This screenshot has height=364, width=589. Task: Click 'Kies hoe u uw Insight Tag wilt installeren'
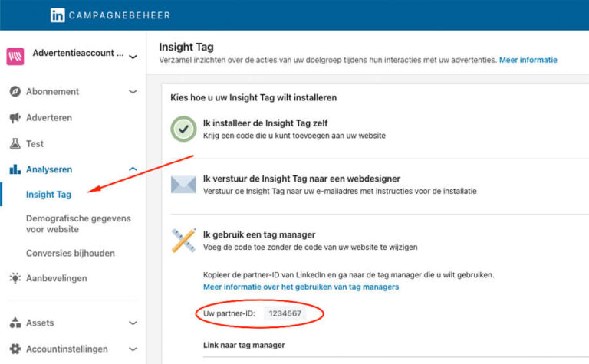coord(254,97)
